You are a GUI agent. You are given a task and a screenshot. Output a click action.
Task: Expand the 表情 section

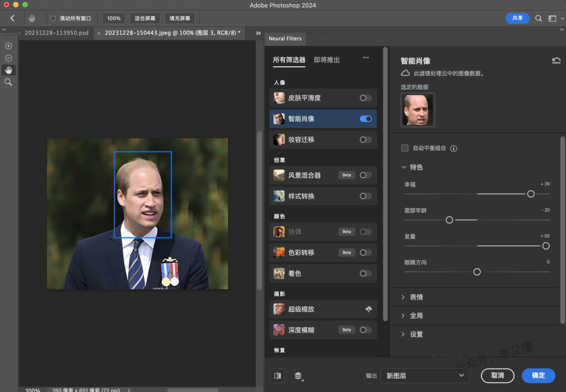pyautogui.click(x=416, y=297)
